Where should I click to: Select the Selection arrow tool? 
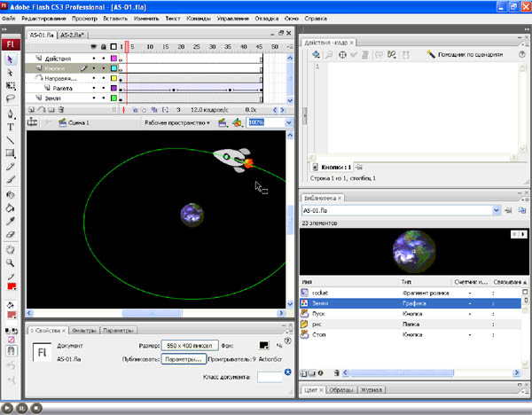pos(10,59)
